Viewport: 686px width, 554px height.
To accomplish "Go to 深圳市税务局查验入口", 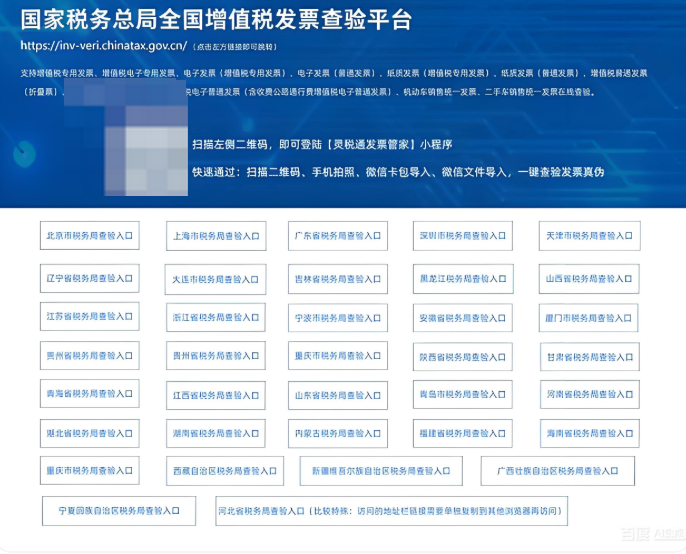I will [x=463, y=236].
